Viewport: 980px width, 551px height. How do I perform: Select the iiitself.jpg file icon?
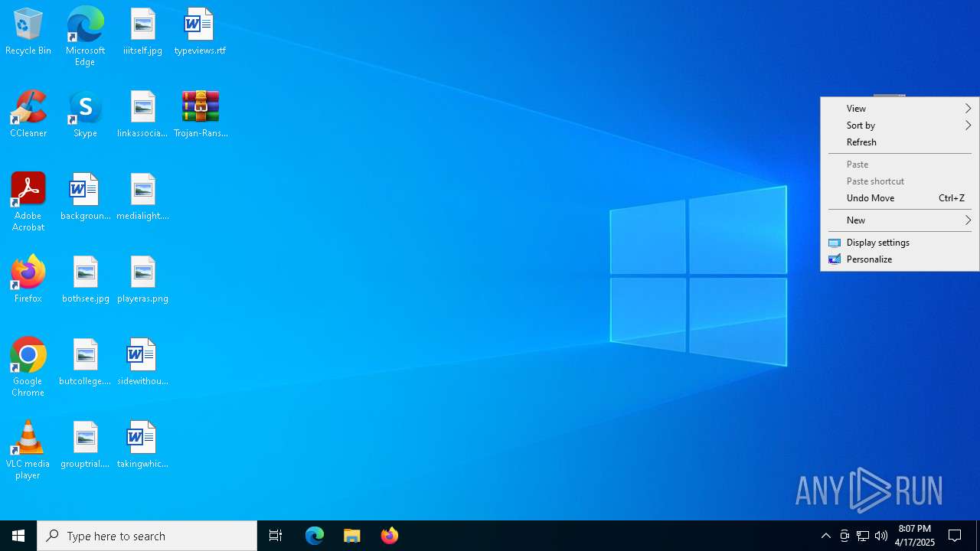point(142,32)
